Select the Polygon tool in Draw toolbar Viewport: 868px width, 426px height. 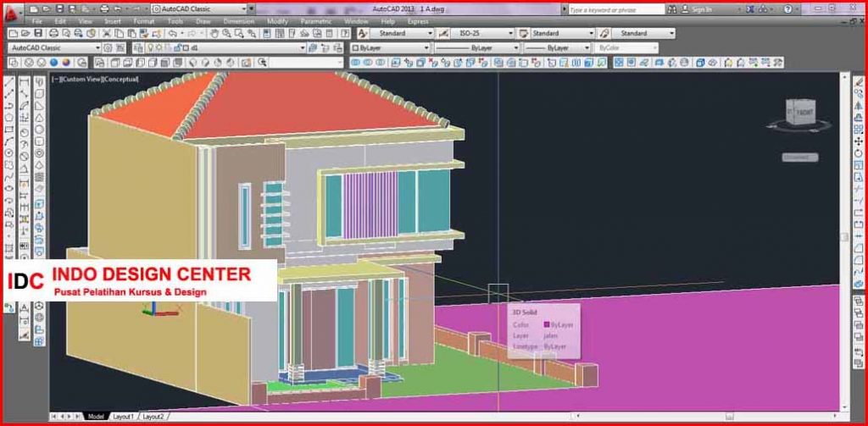tap(9, 117)
